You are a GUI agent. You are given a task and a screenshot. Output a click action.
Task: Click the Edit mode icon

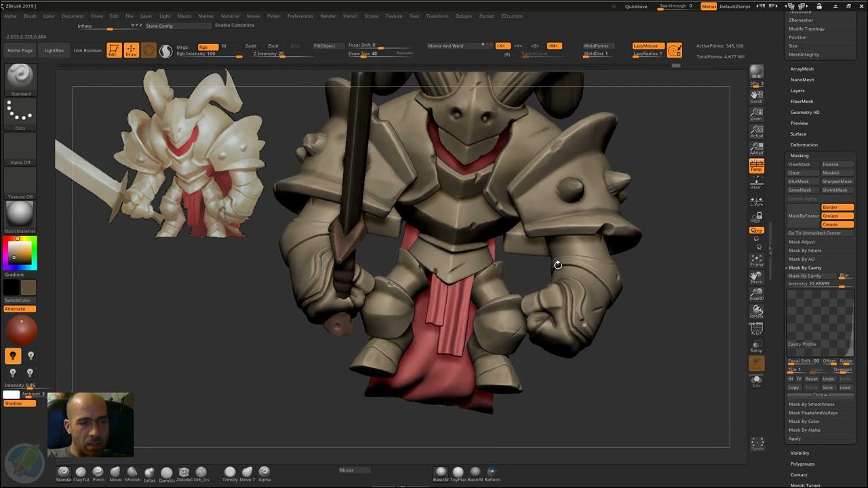114,50
